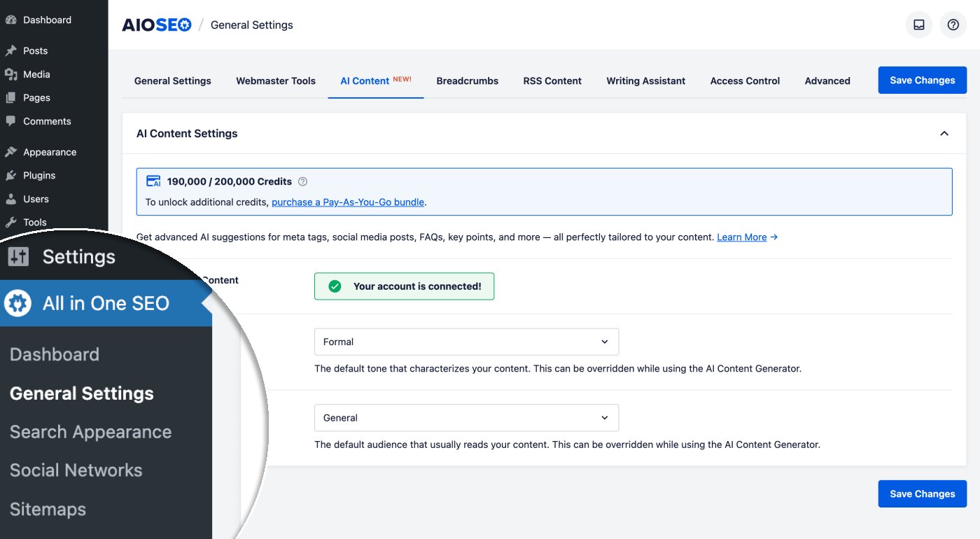Click the Posts pin icon
Screen dimensions: 980x539
pyautogui.click(x=10, y=50)
